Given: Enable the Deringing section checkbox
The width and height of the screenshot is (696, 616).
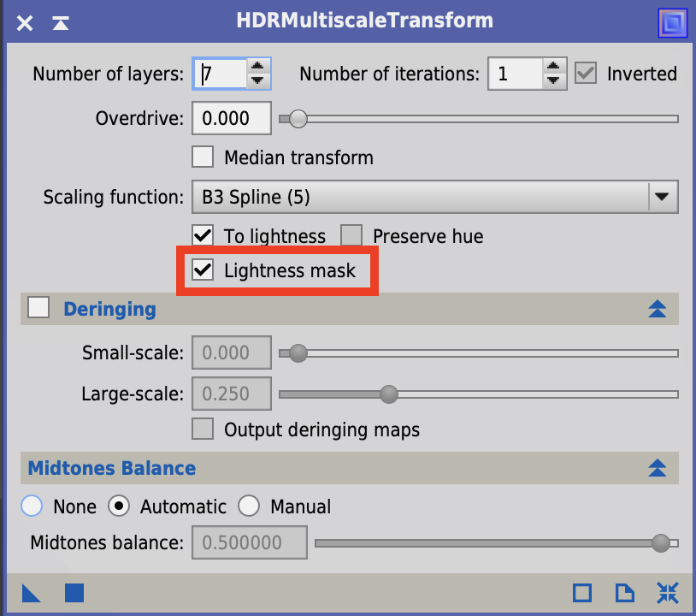Looking at the screenshot, I should (38, 307).
